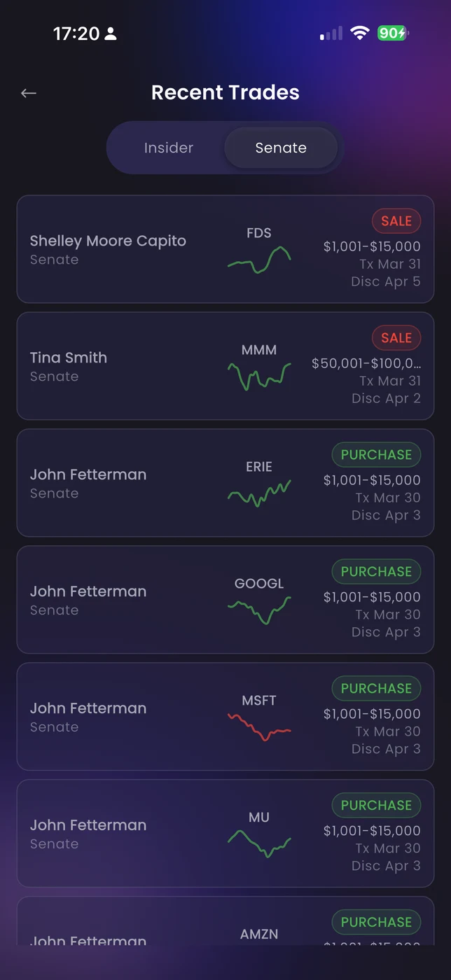Tap the MU price chart

click(259, 843)
